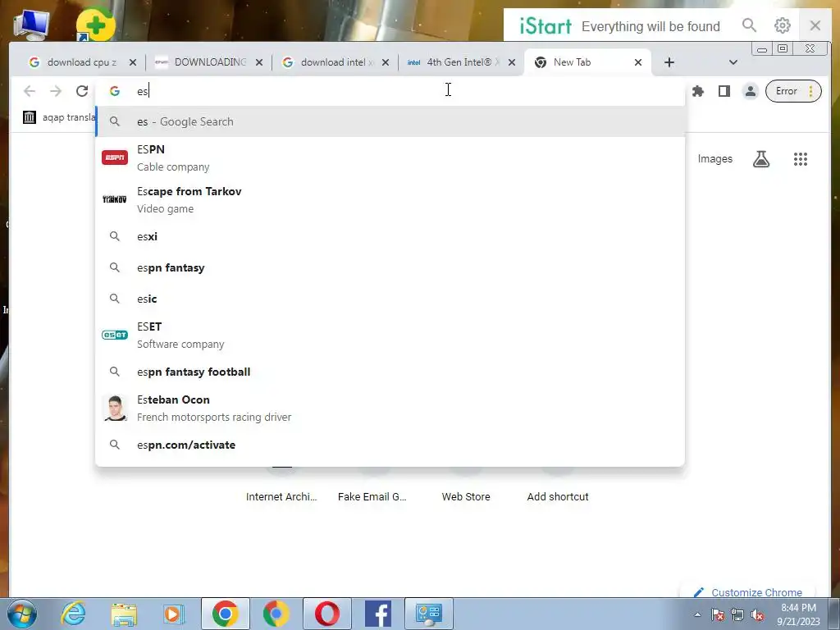Image resolution: width=840 pixels, height=630 pixels.
Task: Close the DOWNLOADING tab
Action: tap(259, 62)
